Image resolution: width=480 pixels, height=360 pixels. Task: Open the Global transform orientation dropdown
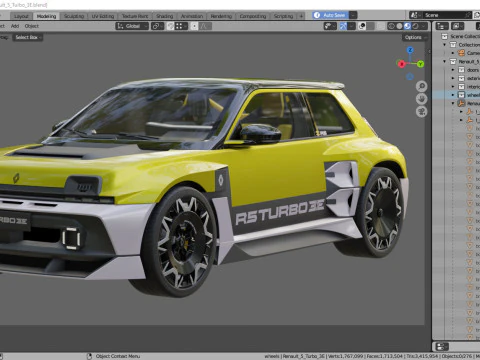click(132, 26)
